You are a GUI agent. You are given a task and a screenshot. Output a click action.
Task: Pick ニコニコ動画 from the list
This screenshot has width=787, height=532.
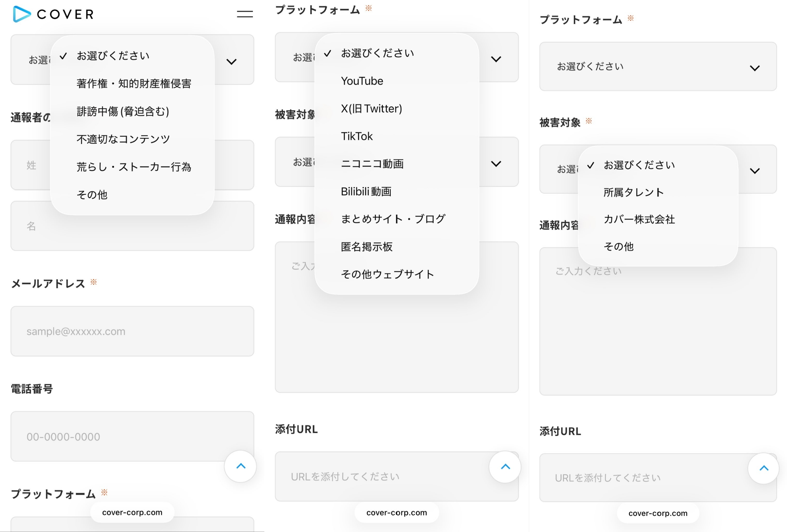(372, 164)
